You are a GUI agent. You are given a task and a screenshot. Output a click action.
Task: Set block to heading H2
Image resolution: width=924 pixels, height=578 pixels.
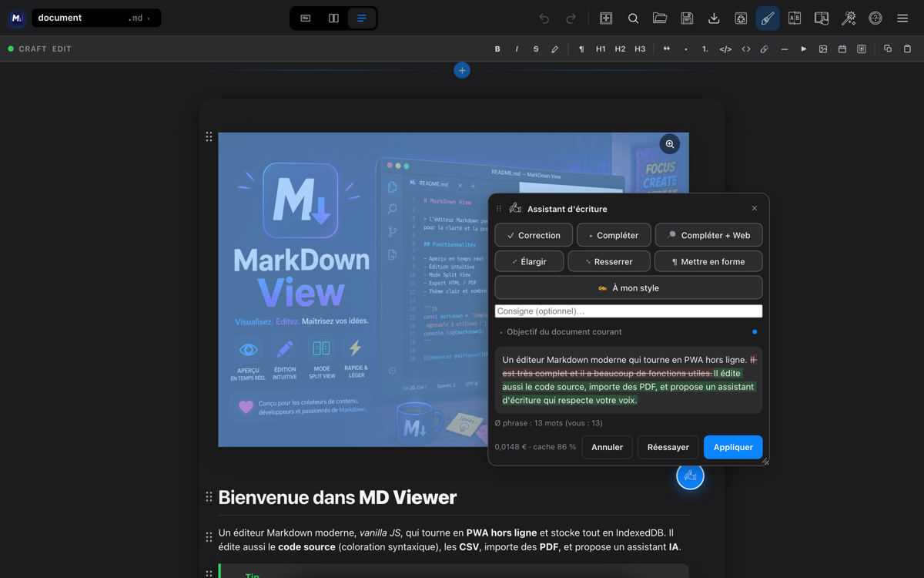[620, 49]
